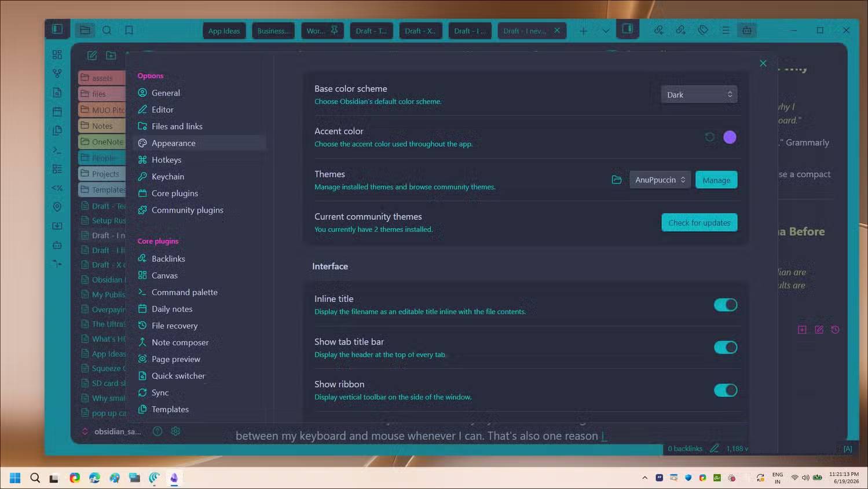This screenshot has width=868, height=489.
Task: Open backlinks icon in the right sidebar header
Action: [x=658, y=30]
